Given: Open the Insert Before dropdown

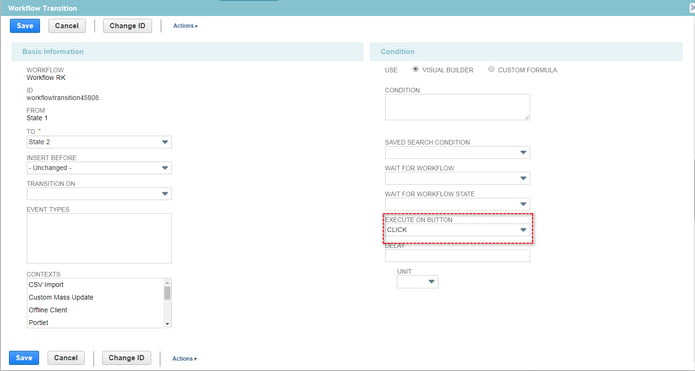Looking at the screenshot, I should pyautogui.click(x=99, y=168).
